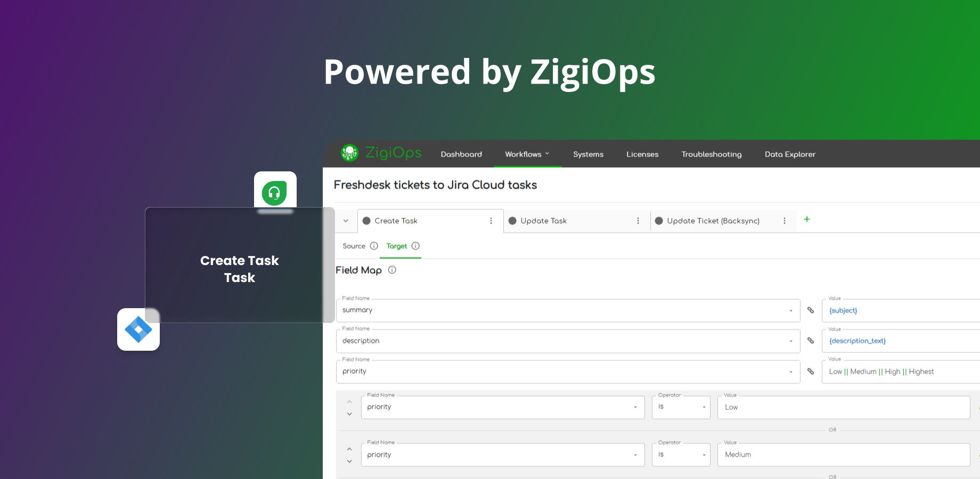
Task: Select the Source tab
Action: pos(353,246)
